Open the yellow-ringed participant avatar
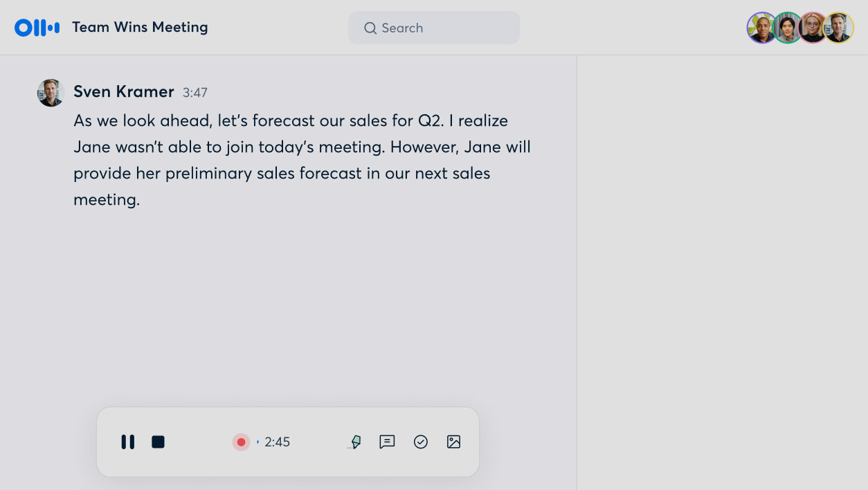Screen dimensions: 868x490 (x=839, y=28)
